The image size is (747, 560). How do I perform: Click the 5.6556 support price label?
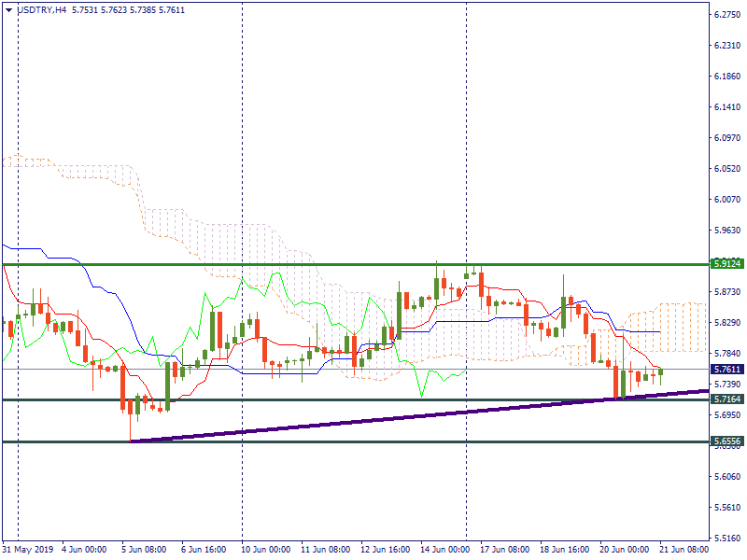(727, 441)
